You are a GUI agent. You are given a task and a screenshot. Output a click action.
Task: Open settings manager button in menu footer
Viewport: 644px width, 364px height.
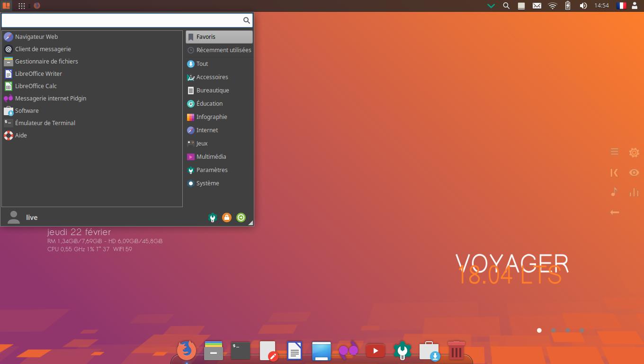click(213, 218)
